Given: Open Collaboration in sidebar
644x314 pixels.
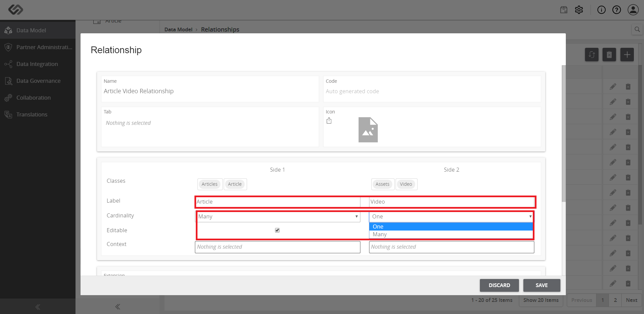Looking at the screenshot, I should pos(38,98).
